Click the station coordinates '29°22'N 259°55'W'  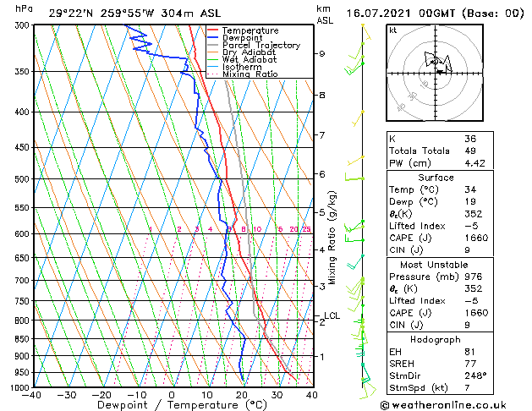click(101, 14)
